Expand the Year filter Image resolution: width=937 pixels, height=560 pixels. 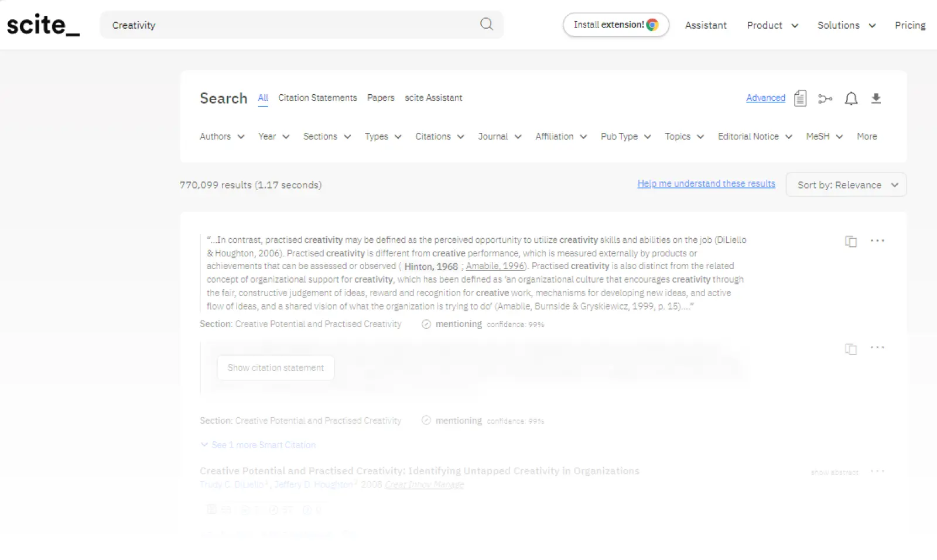click(x=273, y=136)
